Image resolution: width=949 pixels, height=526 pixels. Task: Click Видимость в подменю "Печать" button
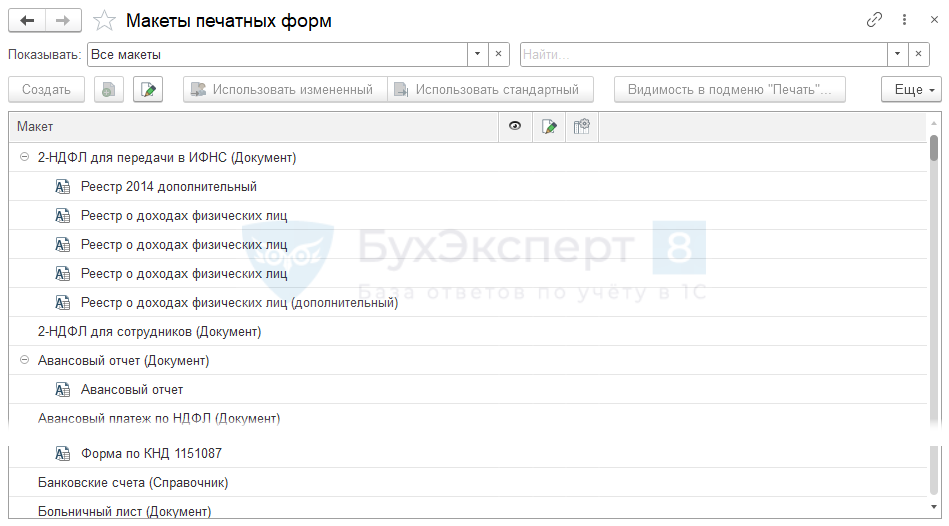click(729, 90)
